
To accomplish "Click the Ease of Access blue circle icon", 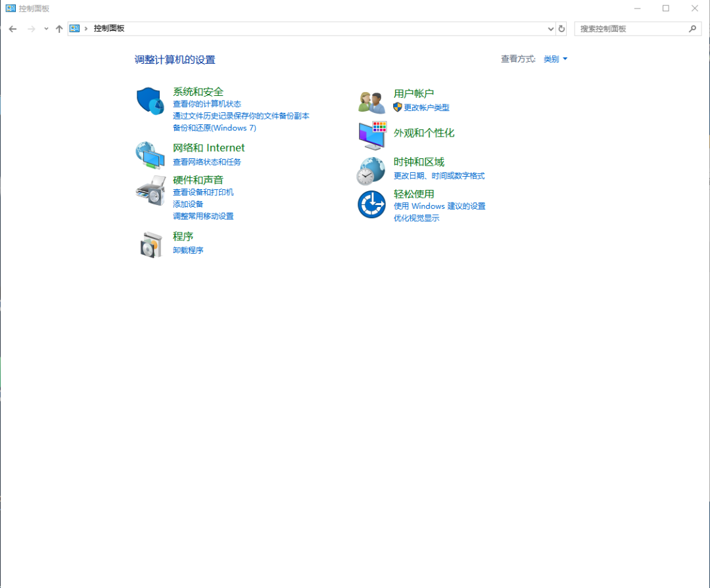I will 371,204.
